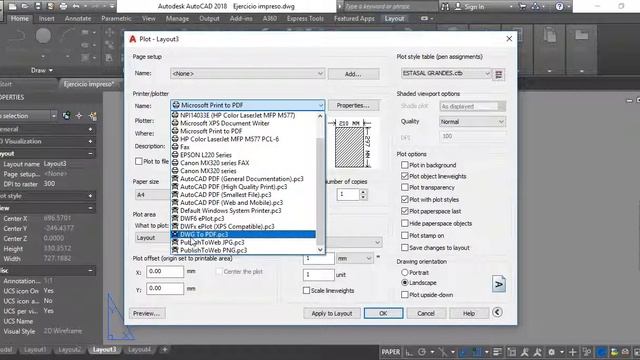Enable Plot in background checkbox
640x360 pixels.
[x=404, y=165]
